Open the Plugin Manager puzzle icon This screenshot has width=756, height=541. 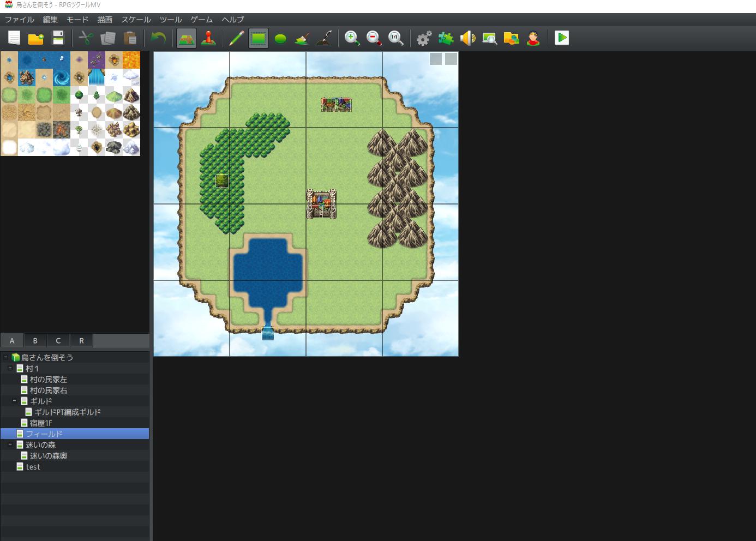446,38
